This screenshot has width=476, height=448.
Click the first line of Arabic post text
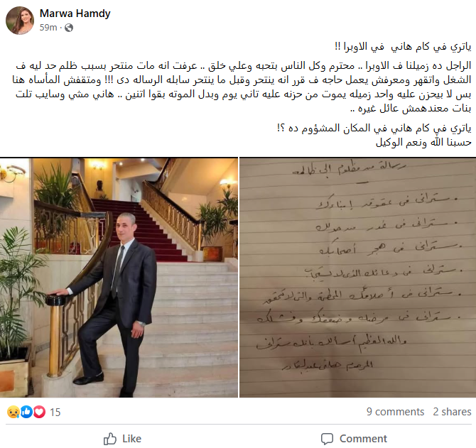[403, 47]
